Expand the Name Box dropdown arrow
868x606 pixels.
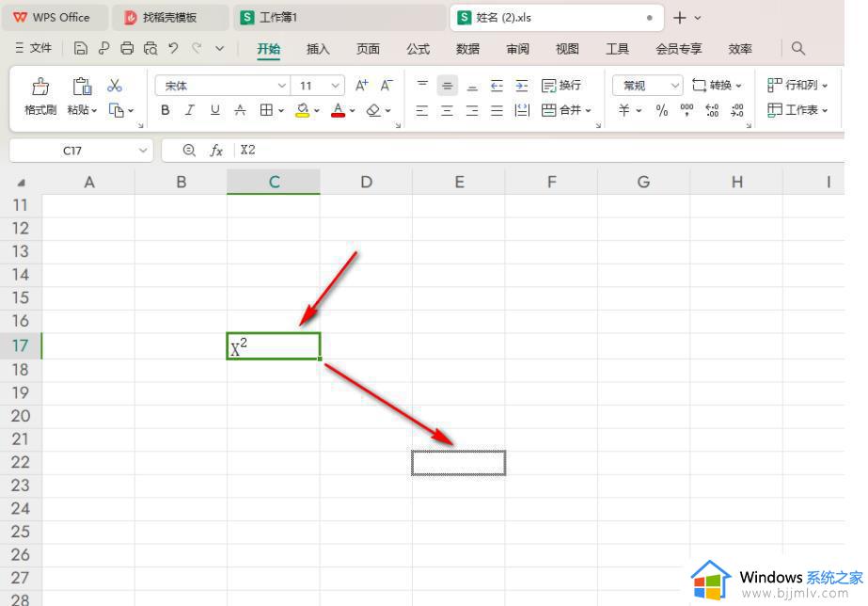click(143, 151)
